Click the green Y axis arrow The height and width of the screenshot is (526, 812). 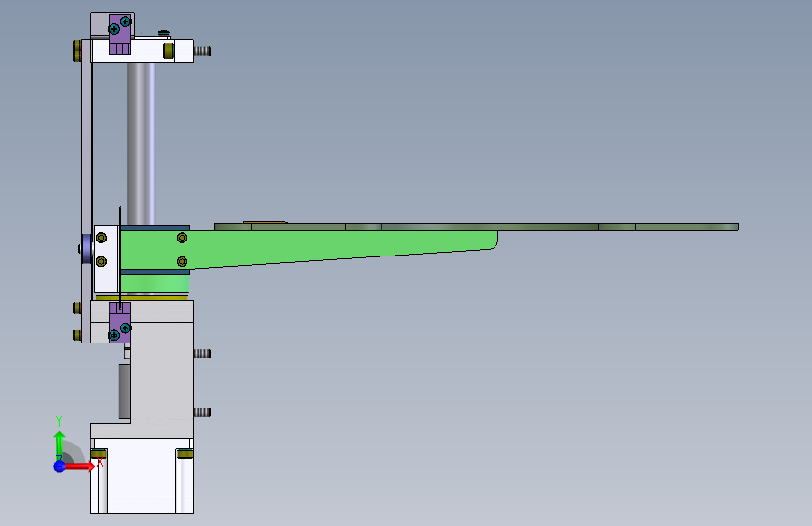[60, 445]
